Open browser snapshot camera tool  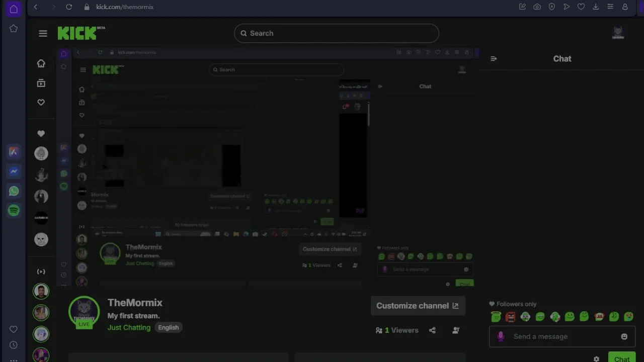[x=537, y=7]
